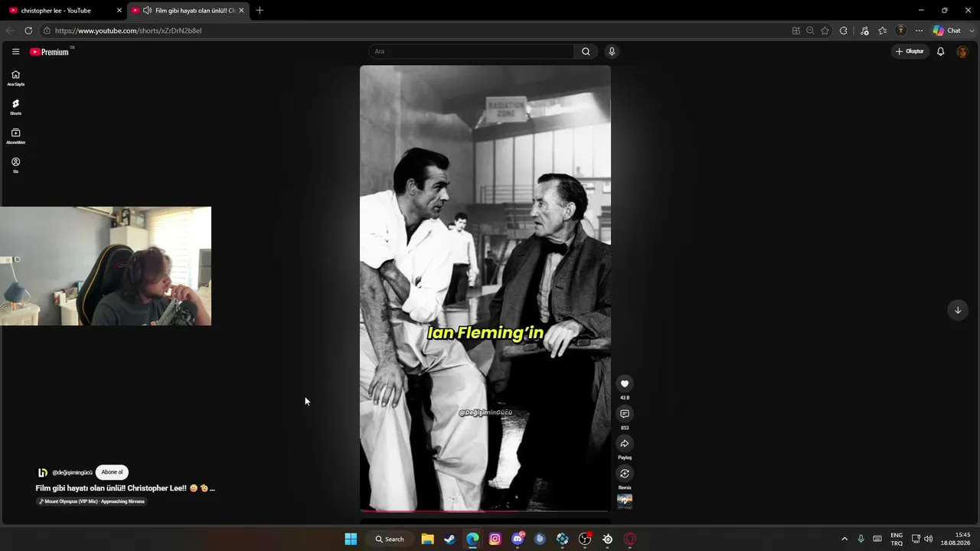Go to YouTube Premium home logo
The image size is (980, 551).
coord(49,52)
